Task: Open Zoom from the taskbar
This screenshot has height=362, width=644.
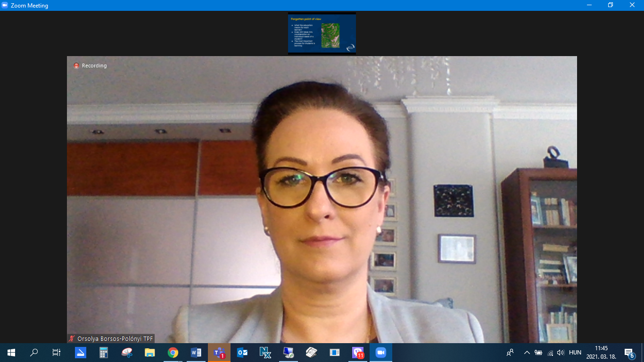Action: pyautogui.click(x=380, y=352)
